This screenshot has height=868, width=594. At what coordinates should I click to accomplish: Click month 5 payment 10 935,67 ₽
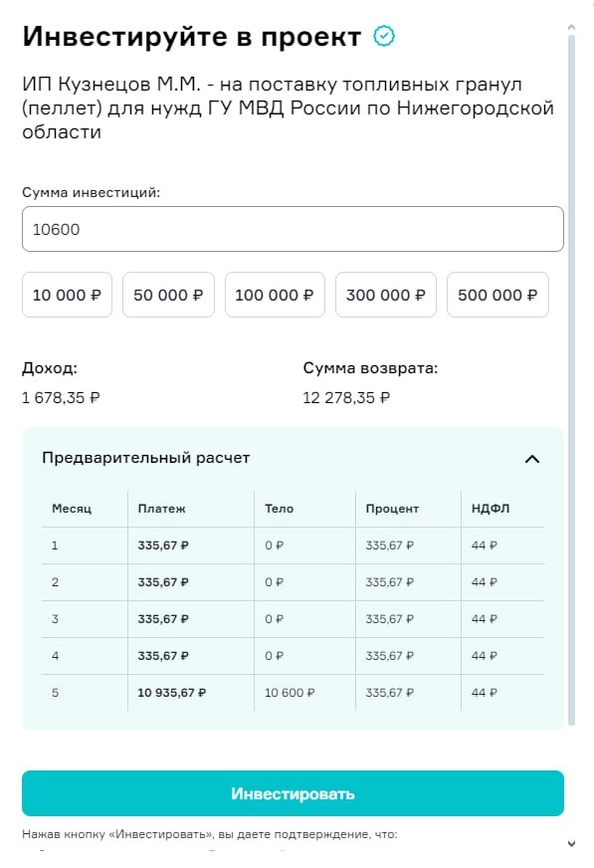click(172, 693)
